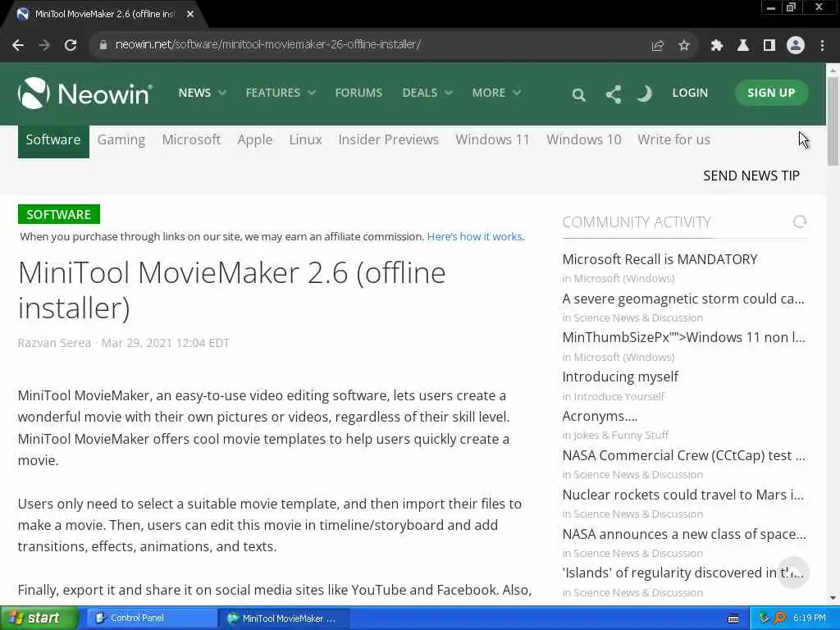Viewport: 840px width, 630px height.
Task: Click the Write for us link
Action: (674, 139)
